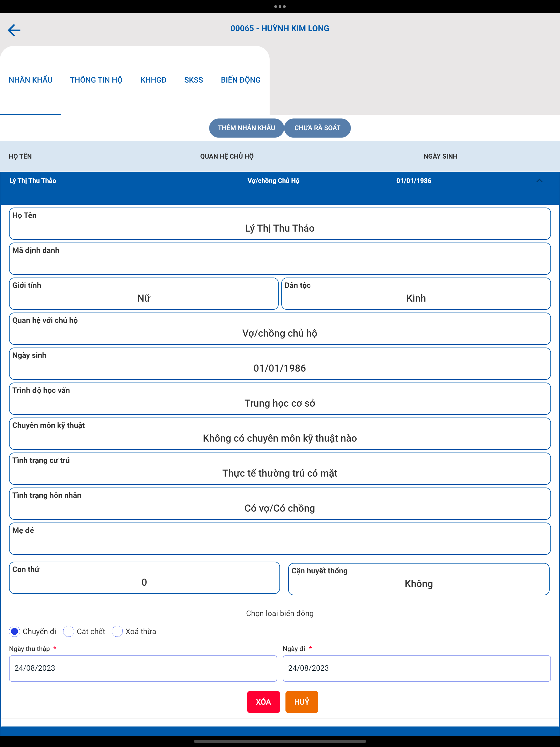Open the Giới tính selector
560x747 pixels.
point(144,293)
